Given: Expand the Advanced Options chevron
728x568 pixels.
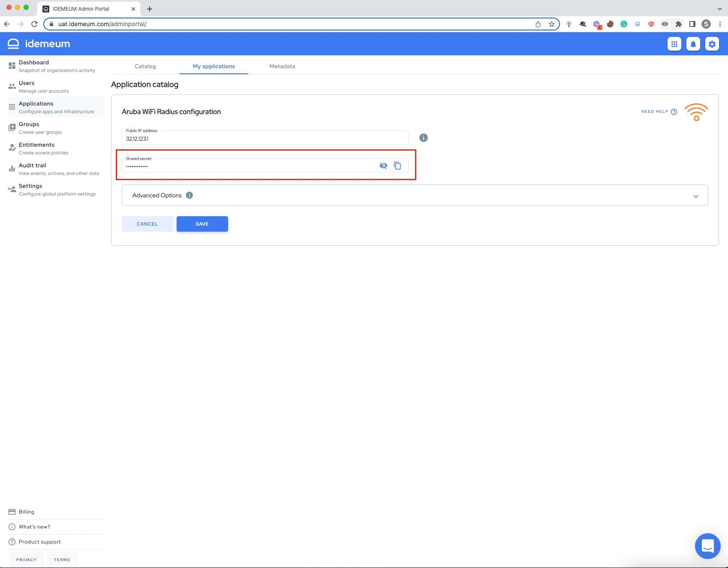Looking at the screenshot, I should pyautogui.click(x=696, y=196).
